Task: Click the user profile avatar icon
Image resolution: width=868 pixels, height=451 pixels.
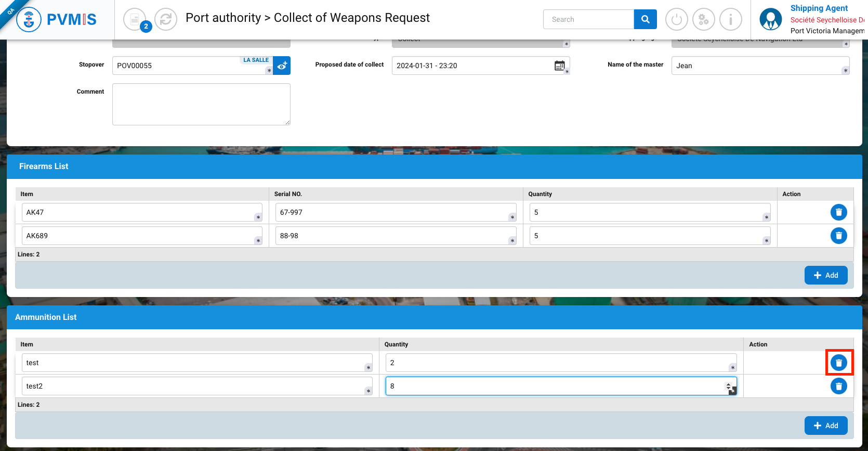Action: [x=770, y=20]
